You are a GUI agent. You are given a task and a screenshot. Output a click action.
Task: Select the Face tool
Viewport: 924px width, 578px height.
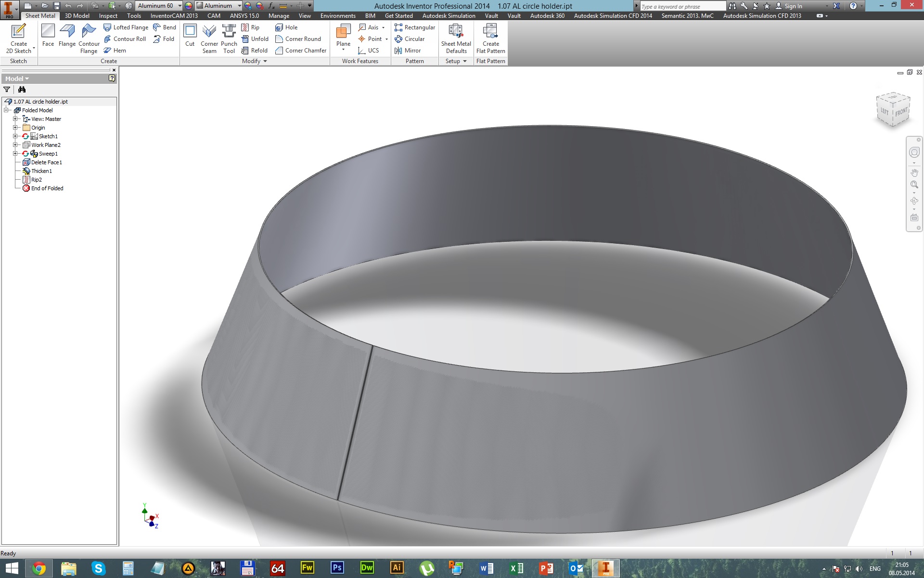tap(48, 36)
